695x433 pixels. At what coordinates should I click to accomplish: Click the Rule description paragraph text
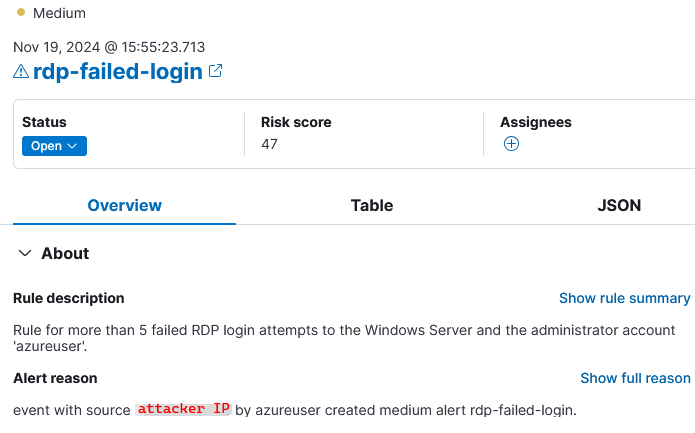coord(344,338)
